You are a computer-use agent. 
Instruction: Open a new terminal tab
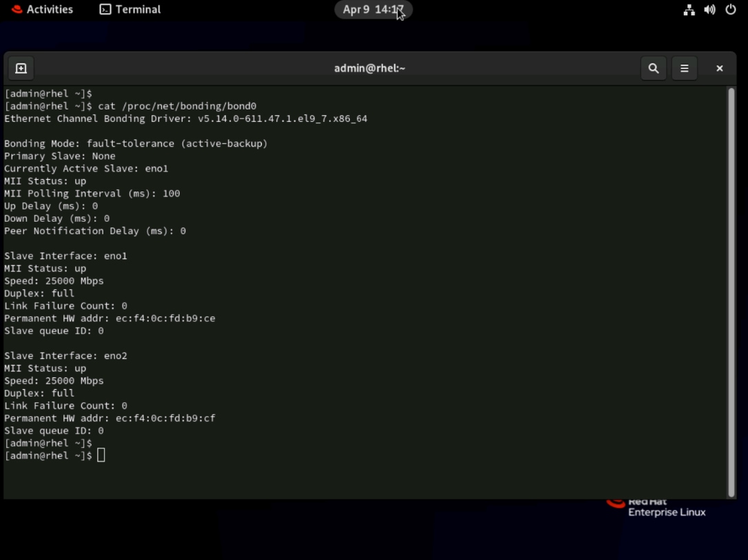point(21,68)
